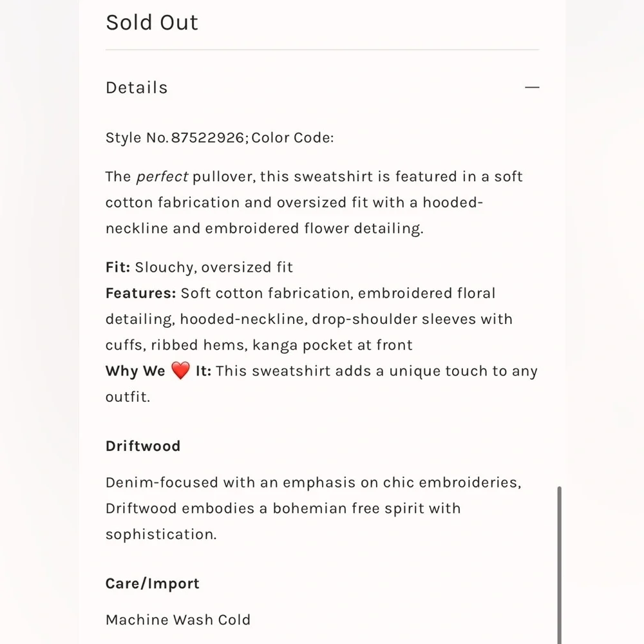644x644 pixels.
Task: Open the bold Driftwood brand heading
Action: [143, 446]
